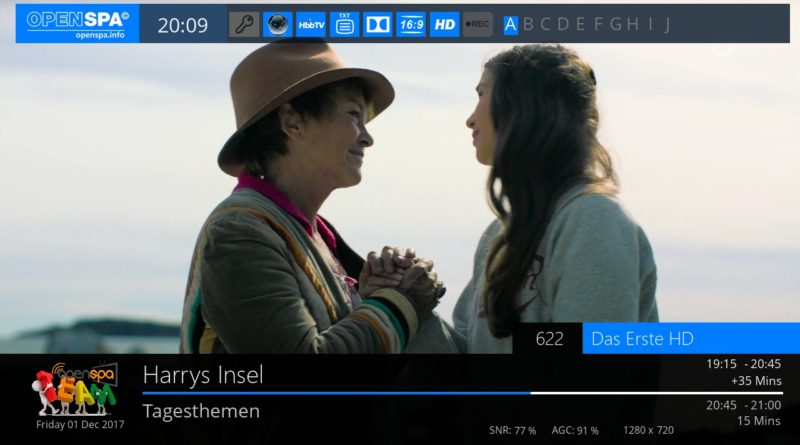Select tuner B
The height and width of the screenshot is (445, 800).
pos(529,24)
